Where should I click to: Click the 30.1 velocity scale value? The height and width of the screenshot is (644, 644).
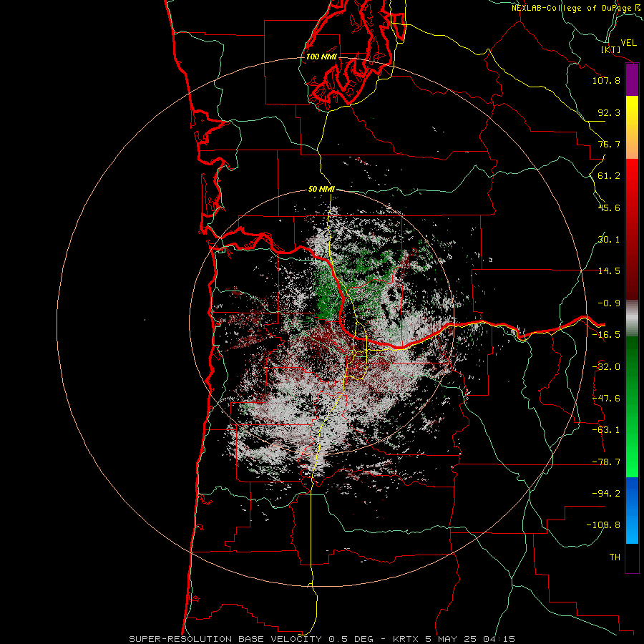point(609,240)
